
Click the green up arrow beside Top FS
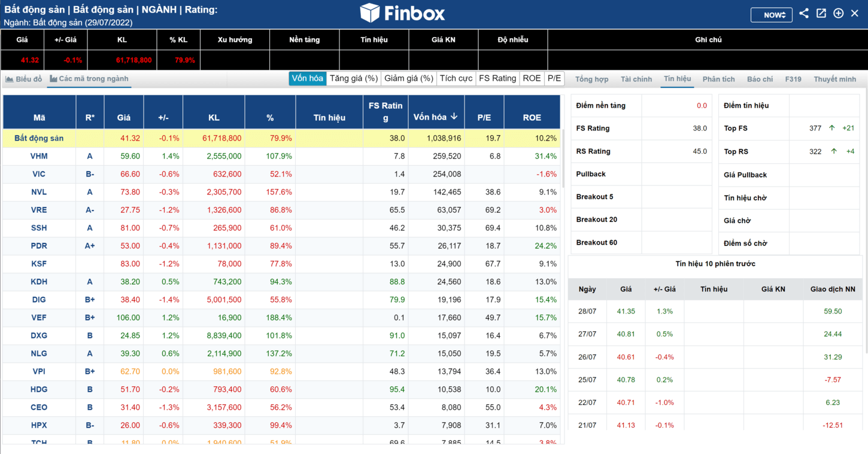click(831, 128)
